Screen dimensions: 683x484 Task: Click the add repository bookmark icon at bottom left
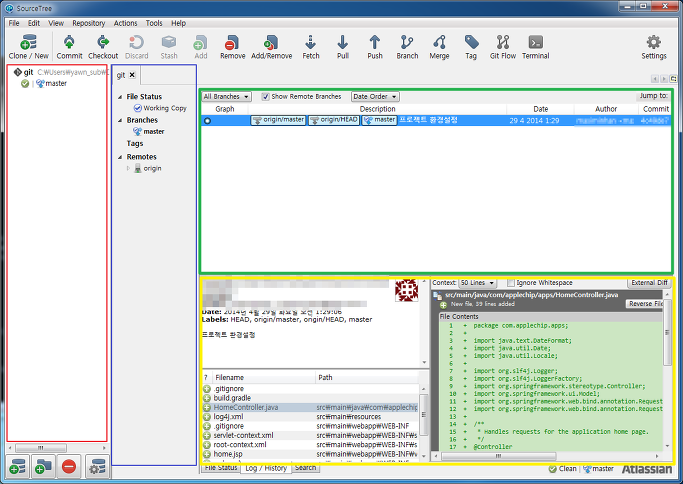[x=17, y=467]
